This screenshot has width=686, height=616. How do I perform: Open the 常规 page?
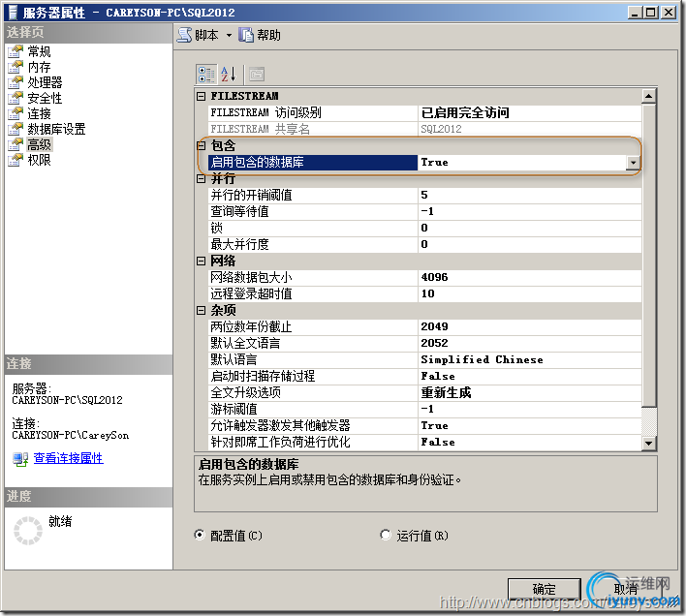click(x=39, y=51)
